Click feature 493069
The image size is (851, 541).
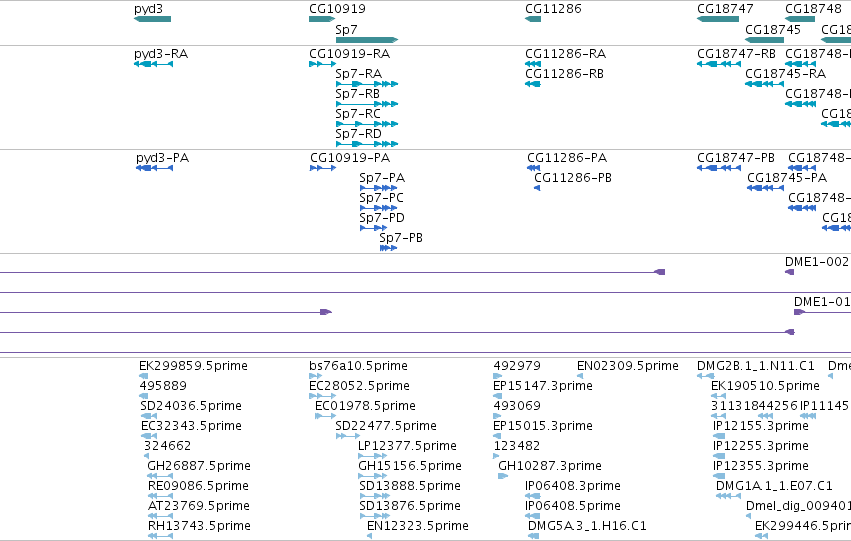click(x=497, y=416)
